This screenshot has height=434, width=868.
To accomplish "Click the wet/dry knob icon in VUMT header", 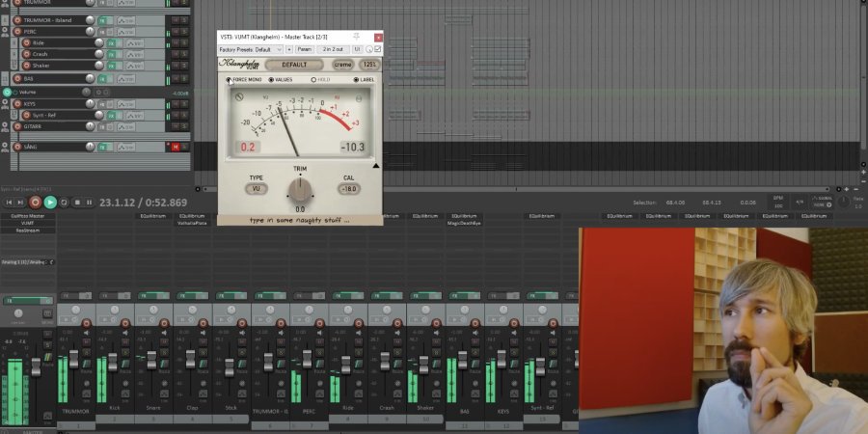I will (x=369, y=49).
